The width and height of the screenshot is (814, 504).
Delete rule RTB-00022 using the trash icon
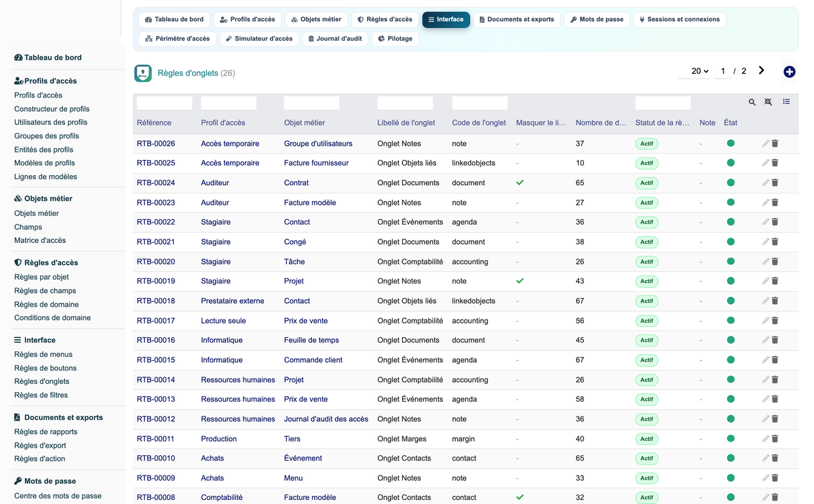coord(775,222)
